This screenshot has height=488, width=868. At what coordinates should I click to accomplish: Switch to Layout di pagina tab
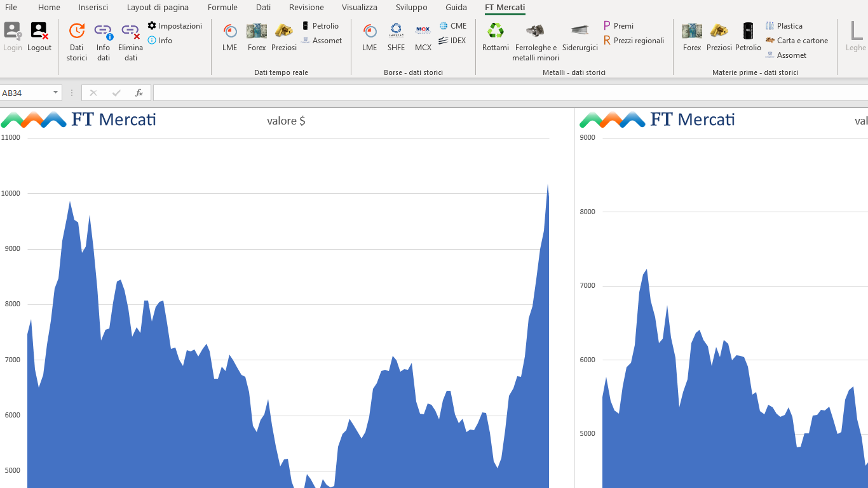[x=158, y=8]
